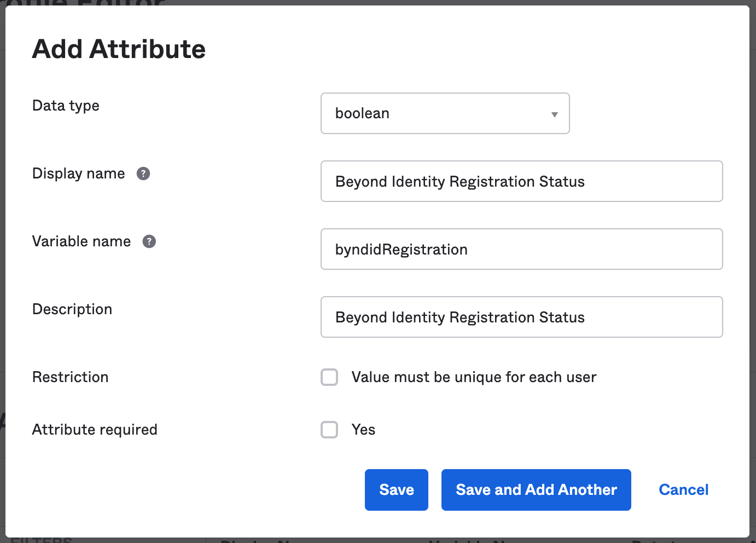Cancel the Add Attribute dialog
The width and height of the screenshot is (756, 543).
click(683, 490)
